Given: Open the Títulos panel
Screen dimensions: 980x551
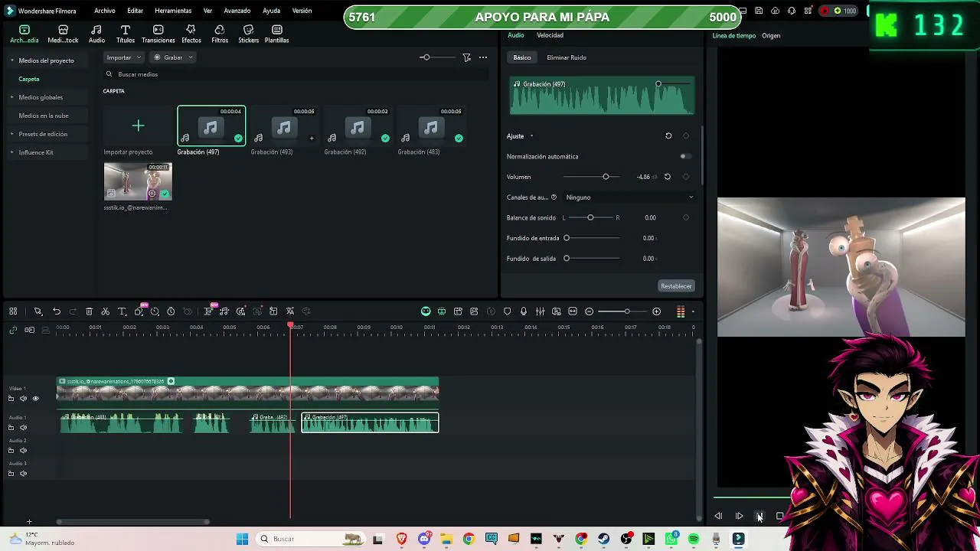Looking at the screenshot, I should point(126,34).
